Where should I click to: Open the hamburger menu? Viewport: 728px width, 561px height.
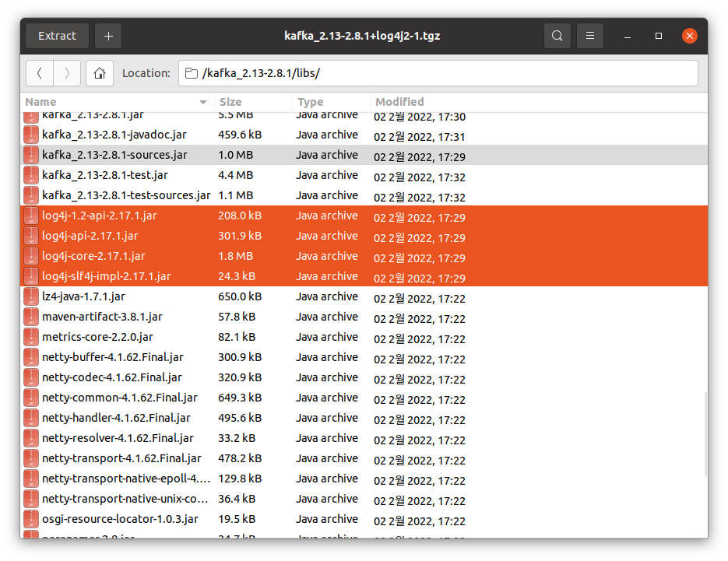click(590, 36)
